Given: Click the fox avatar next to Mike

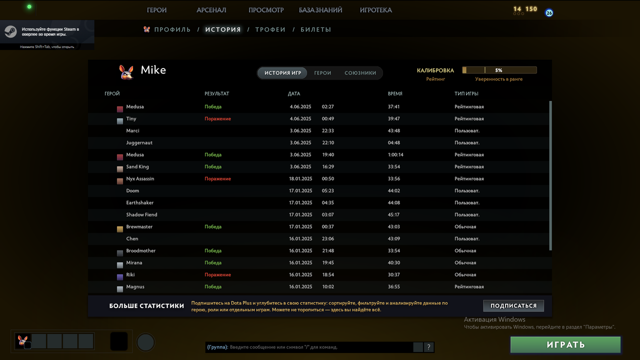Looking at the screenshot, I should pos(126,72).
